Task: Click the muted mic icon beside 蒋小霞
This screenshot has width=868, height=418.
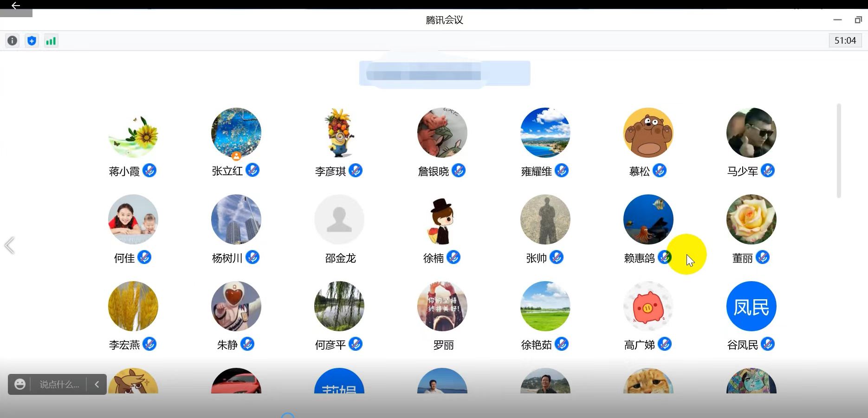Action: tap(149, 171)
